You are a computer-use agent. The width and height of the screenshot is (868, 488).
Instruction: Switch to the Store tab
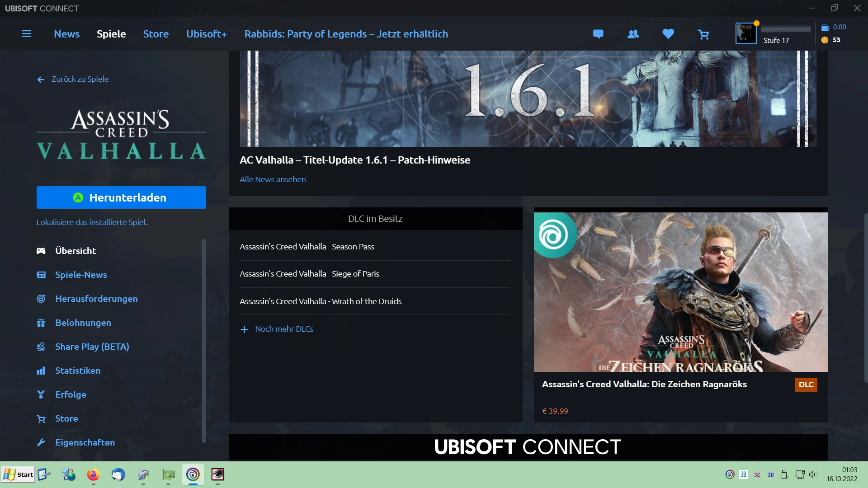156,34
